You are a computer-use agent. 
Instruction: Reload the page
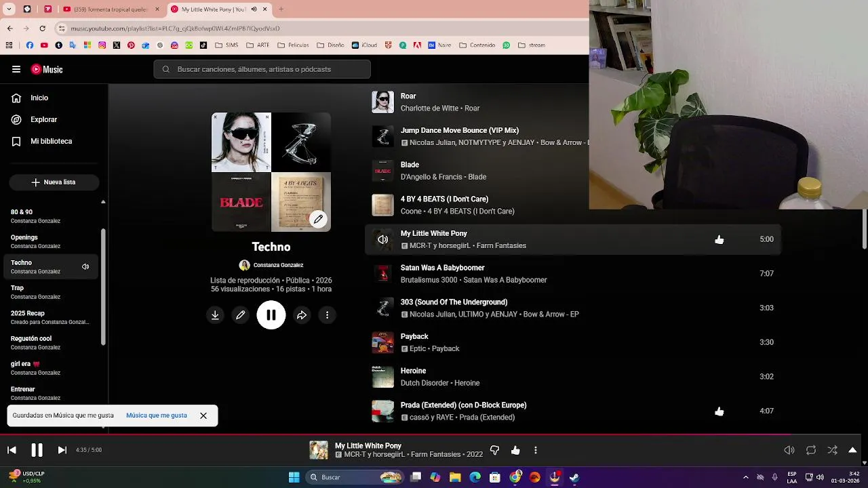(42, 28)
